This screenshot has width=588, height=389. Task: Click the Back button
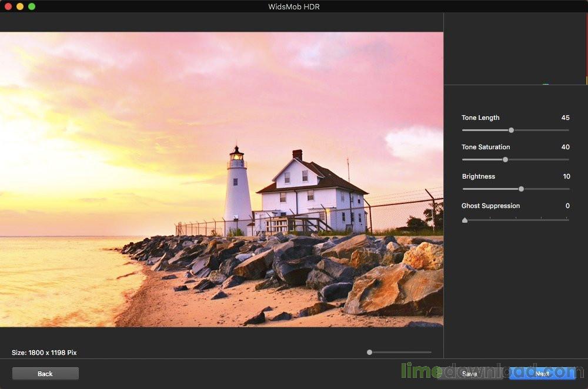45,373
